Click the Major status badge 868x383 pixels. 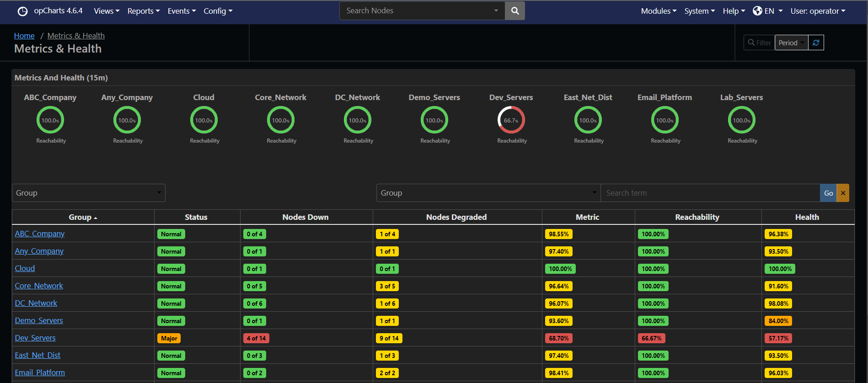click(x=169, y=338)
